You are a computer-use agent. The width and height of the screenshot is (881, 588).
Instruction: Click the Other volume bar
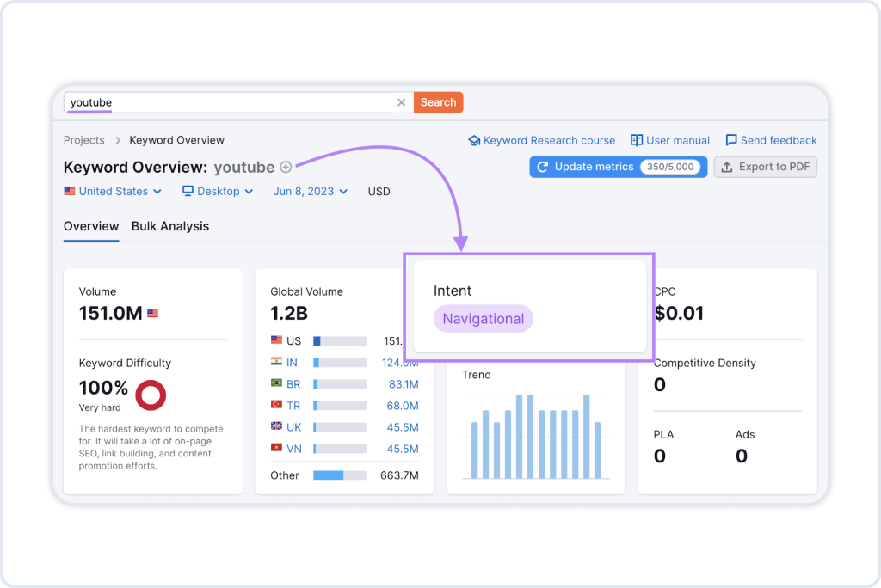340,475
